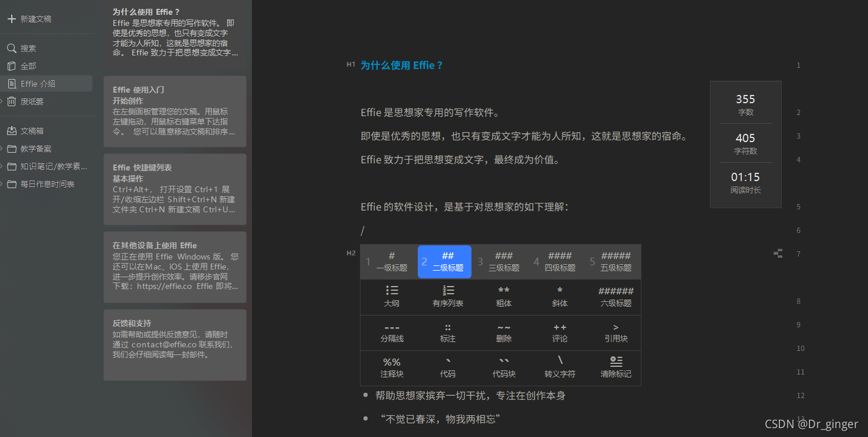Open the 反馈和支持 document card
868x437 pixels.
(175, 345)
